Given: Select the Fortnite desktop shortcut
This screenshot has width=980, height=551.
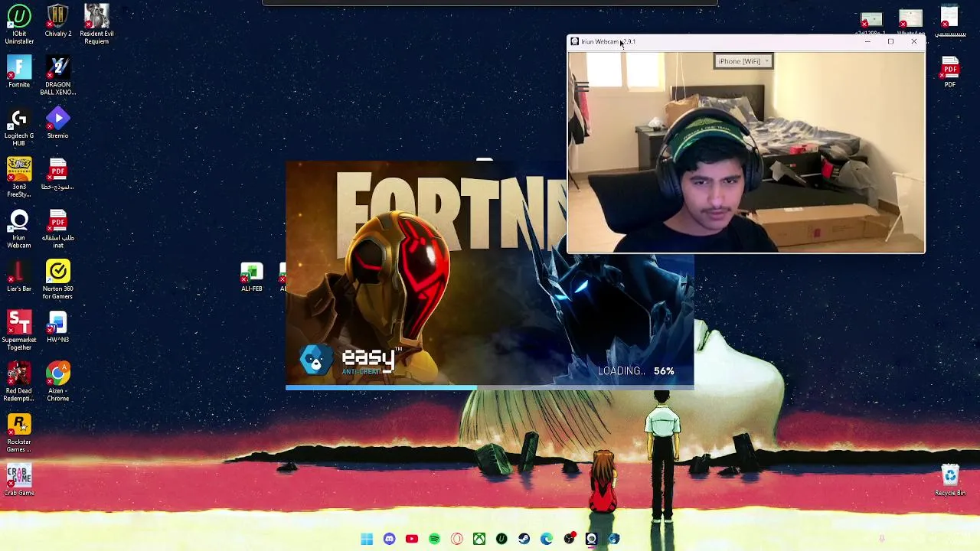Looking at the screenshot, I should point(19,73).
